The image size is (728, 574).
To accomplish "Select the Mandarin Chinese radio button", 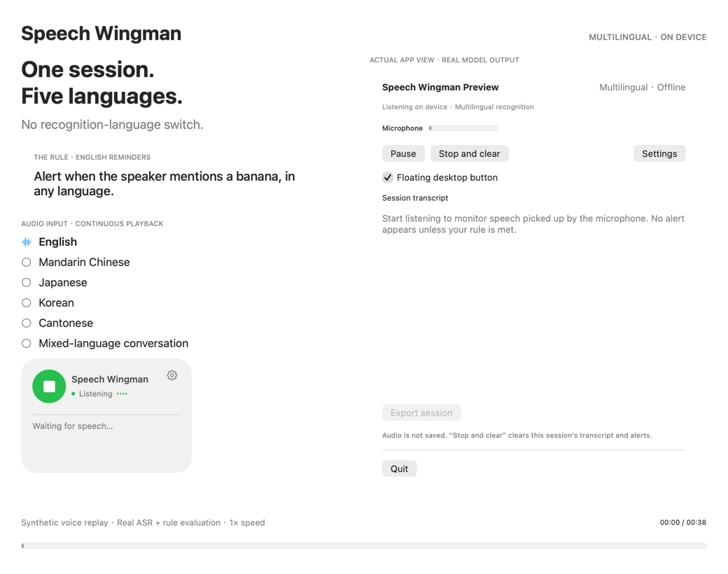I will (x=27, y=262).
